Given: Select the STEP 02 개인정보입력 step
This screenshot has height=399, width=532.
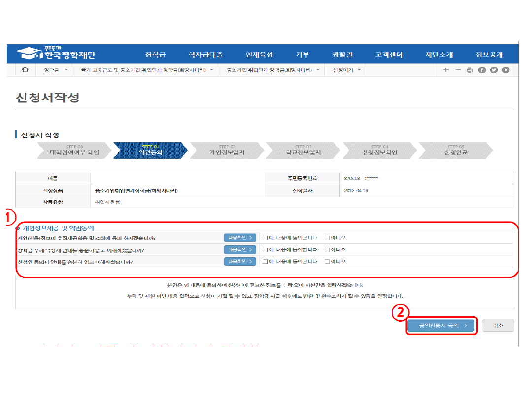Looking at the screenshot, I should coord(227,150).
